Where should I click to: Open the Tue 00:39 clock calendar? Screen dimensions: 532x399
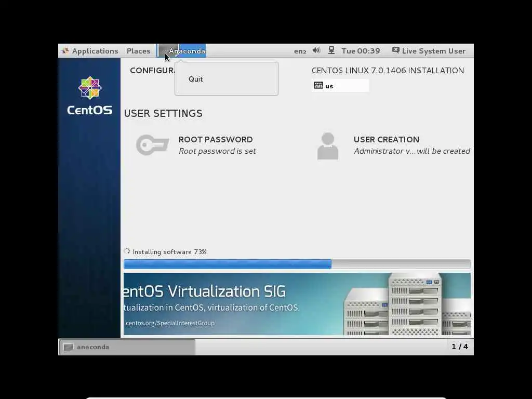pos(361,51)
